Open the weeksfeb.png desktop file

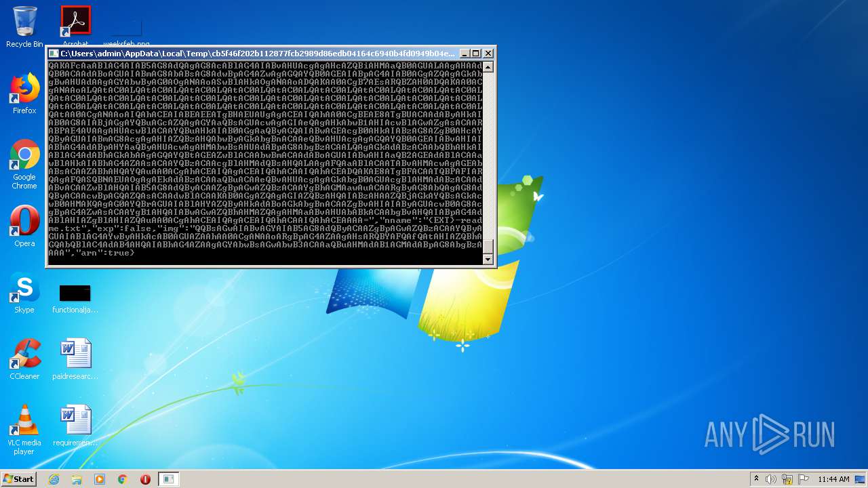[126, 31]
